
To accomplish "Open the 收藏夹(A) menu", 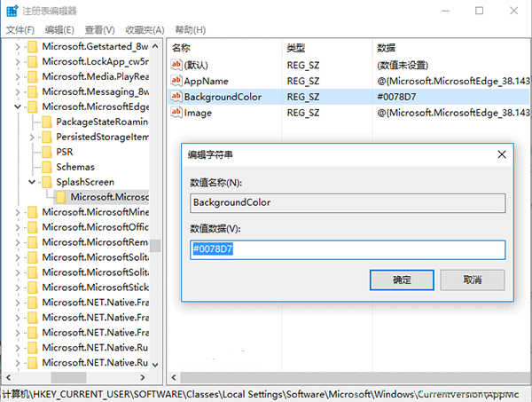I will click(x=145, y=29).
